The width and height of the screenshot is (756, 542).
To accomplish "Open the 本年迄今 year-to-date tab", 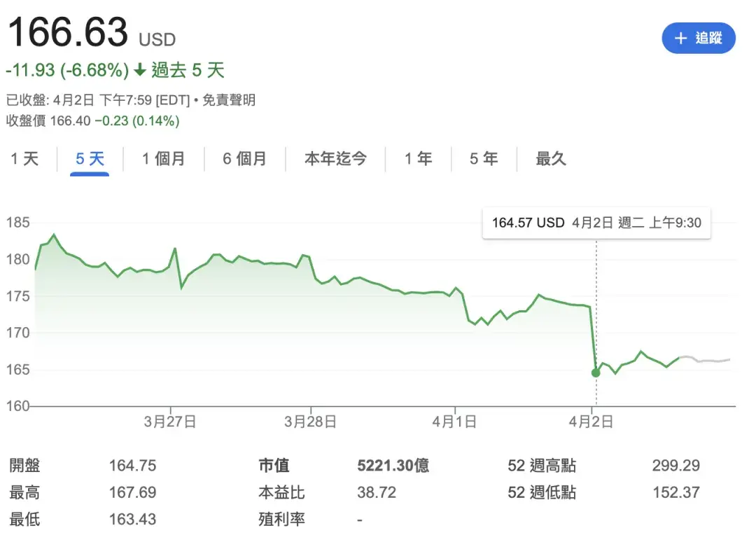I will pos(335,159).
